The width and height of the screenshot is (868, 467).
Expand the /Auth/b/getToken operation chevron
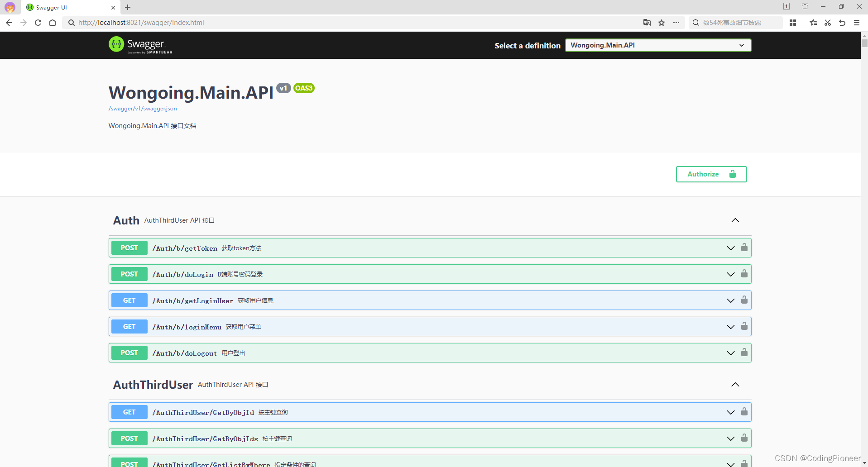(731, 248)
